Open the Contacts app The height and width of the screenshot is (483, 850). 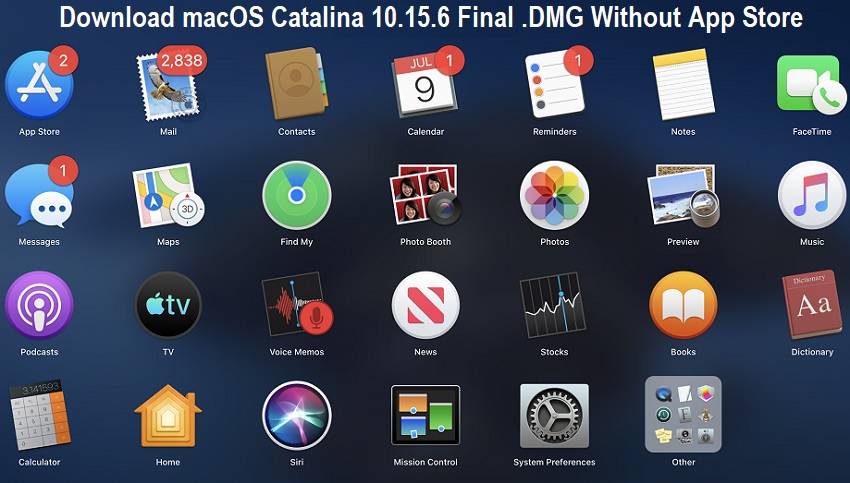click(297, 84)
